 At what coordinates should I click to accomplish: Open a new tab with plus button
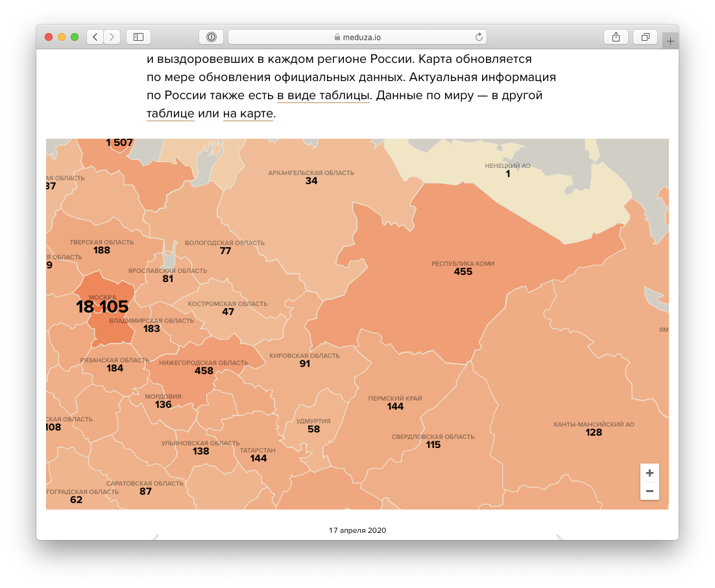[670, 41]
